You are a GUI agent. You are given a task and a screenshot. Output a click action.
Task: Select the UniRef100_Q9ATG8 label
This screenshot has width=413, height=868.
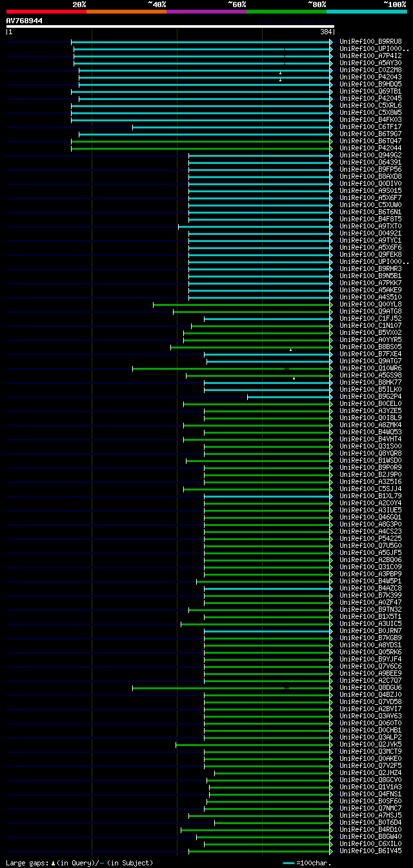coord(370,312)
